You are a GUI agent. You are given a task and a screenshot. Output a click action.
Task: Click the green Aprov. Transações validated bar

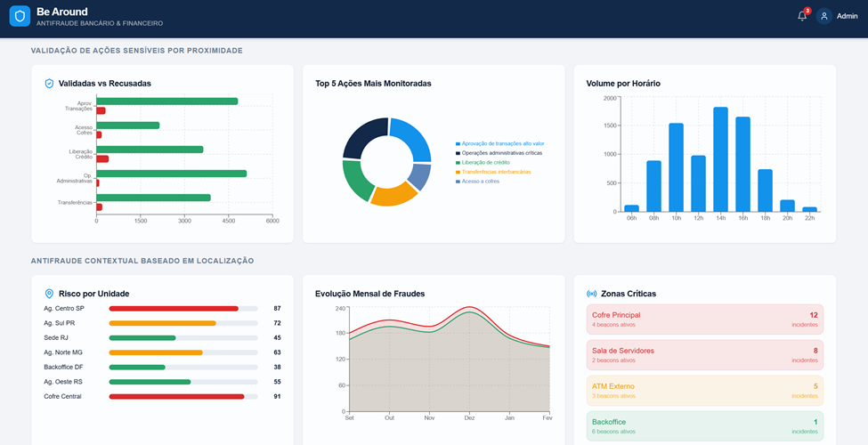(x=167, y=101)
